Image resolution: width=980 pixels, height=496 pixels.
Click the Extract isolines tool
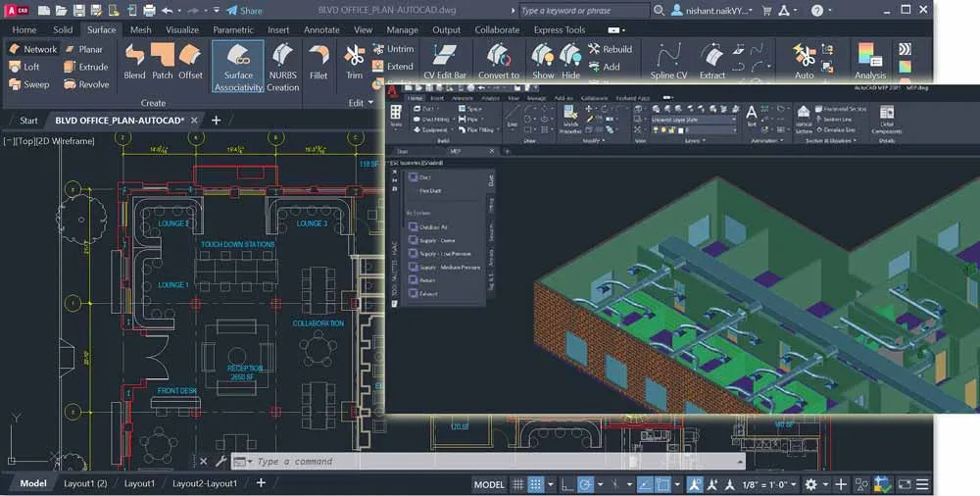pyautogui.click(x=711, y=62)
